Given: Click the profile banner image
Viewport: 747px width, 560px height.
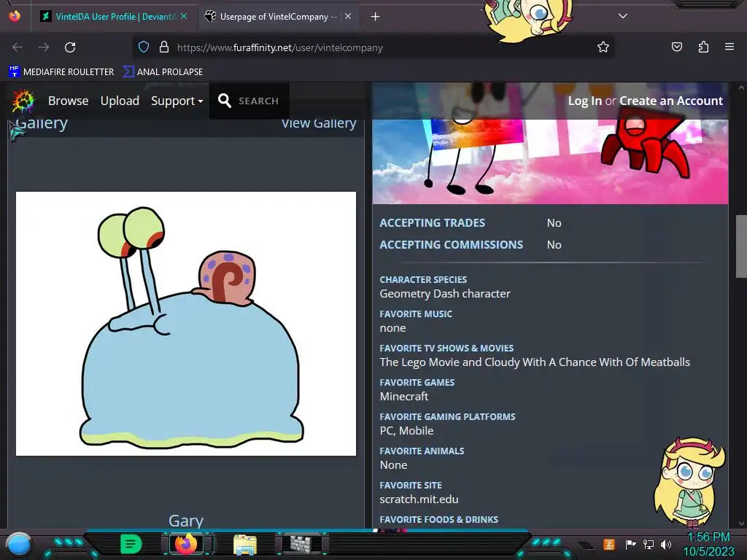Looking at the screenshot, I should point(550,161).
